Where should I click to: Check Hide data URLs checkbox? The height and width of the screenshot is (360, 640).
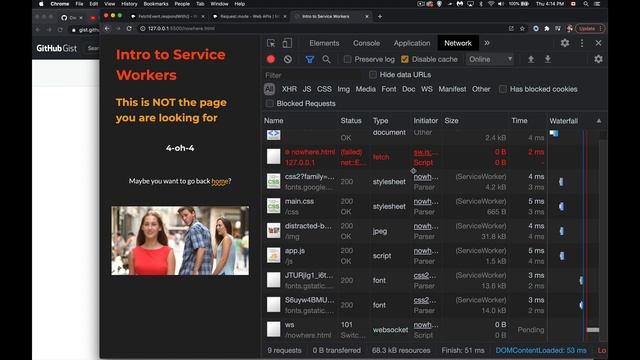click(x=373, y=75)
